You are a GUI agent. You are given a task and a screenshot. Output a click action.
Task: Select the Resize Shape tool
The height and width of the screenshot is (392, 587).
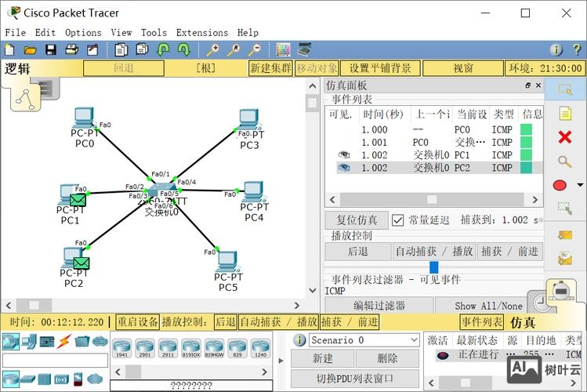(x=564, y=209)
